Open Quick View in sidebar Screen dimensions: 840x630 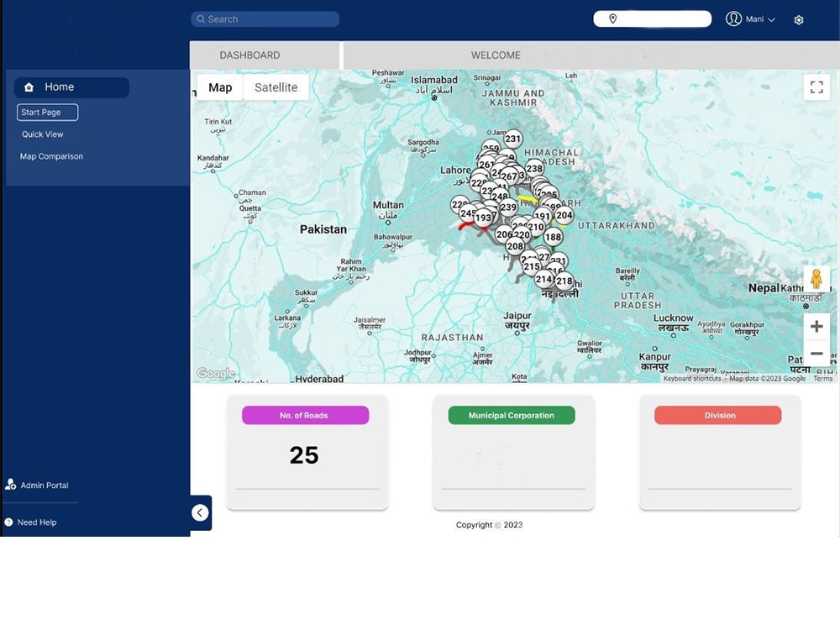pyautogui.click(x=42, y=134)
